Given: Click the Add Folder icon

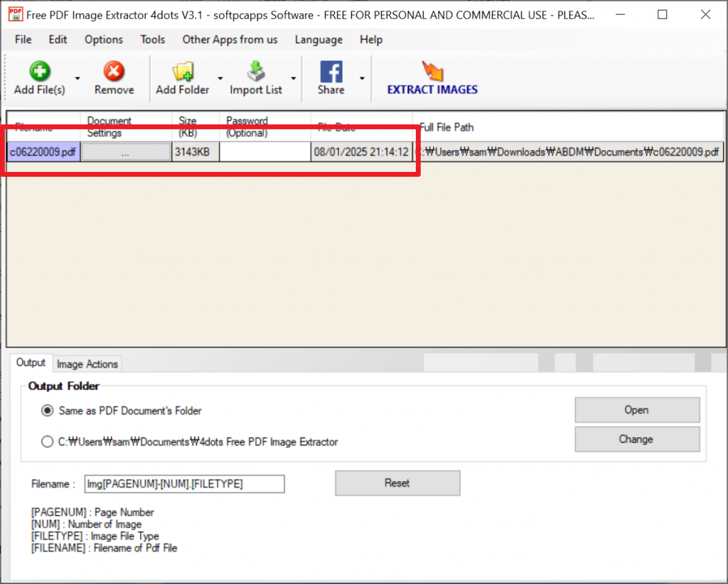Looking at the screenshot, I should click(183, 72).
